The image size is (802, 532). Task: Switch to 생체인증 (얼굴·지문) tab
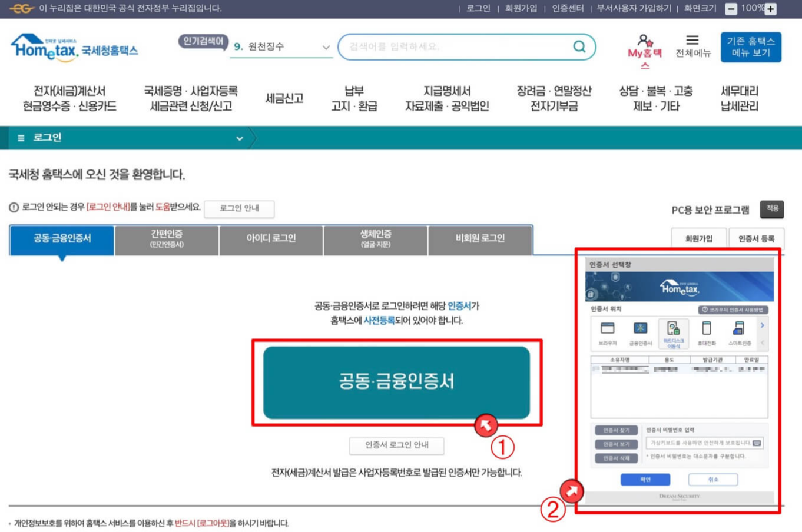click(x=375, y=239)
